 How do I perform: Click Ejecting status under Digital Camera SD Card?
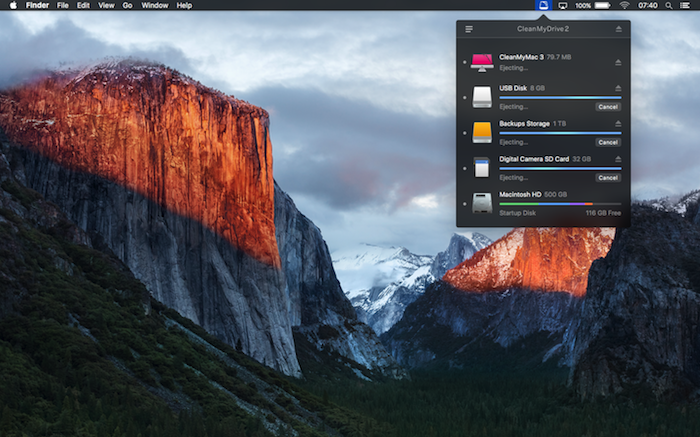coord(513,178)
